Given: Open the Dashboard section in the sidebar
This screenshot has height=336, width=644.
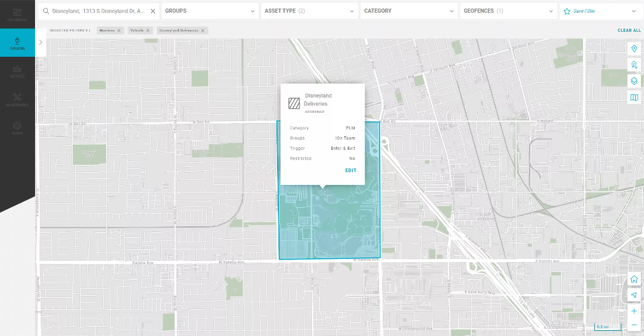Looking at the screenshot, I should [17, 15].
